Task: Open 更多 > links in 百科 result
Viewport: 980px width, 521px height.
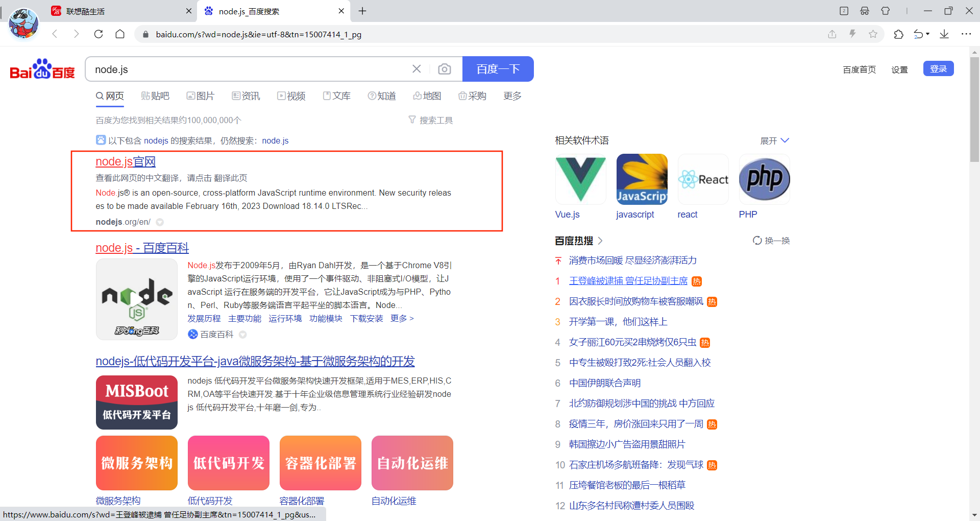Action: [x=402, y=318]
